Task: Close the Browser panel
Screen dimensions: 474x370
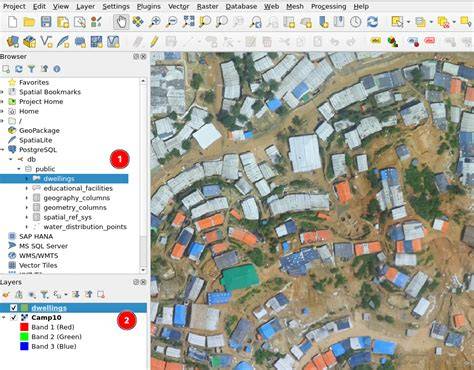Action: click(x=143, y=57)
